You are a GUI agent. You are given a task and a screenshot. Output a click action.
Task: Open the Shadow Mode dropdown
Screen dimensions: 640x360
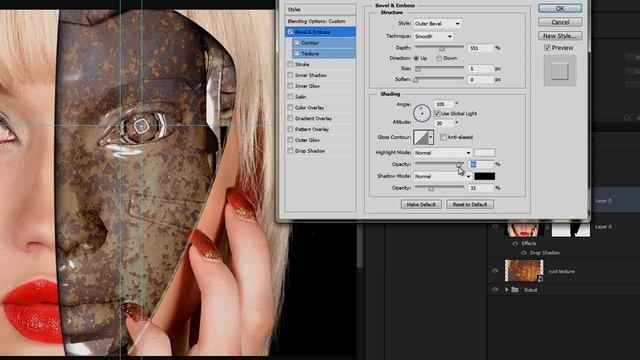(x=442, y=176)
